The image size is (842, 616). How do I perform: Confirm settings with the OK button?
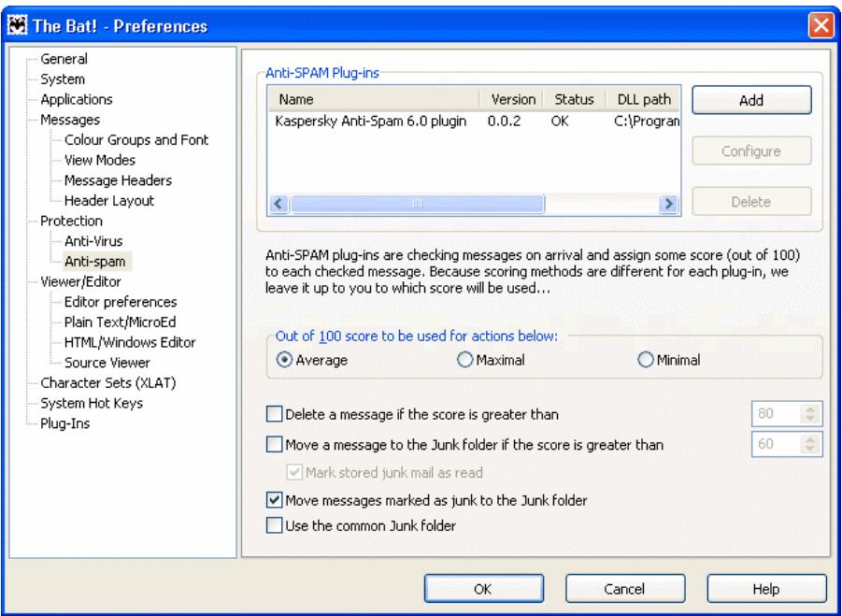[x=484, y=589]
